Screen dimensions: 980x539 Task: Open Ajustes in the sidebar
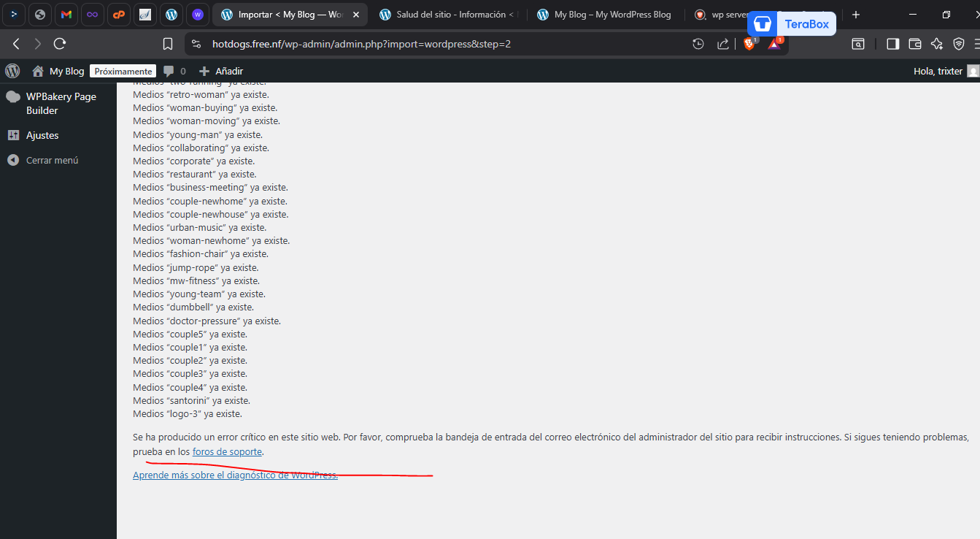coord(42,135)
